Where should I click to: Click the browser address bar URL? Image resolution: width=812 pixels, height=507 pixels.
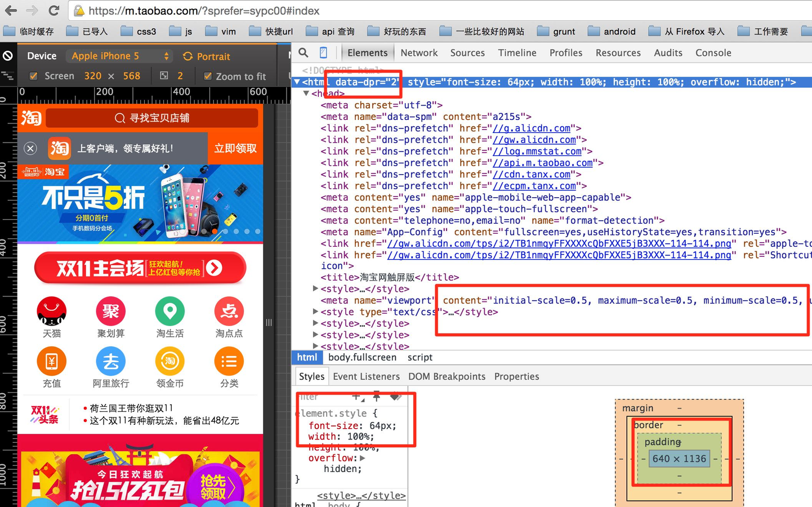click(x=204, y=11)
